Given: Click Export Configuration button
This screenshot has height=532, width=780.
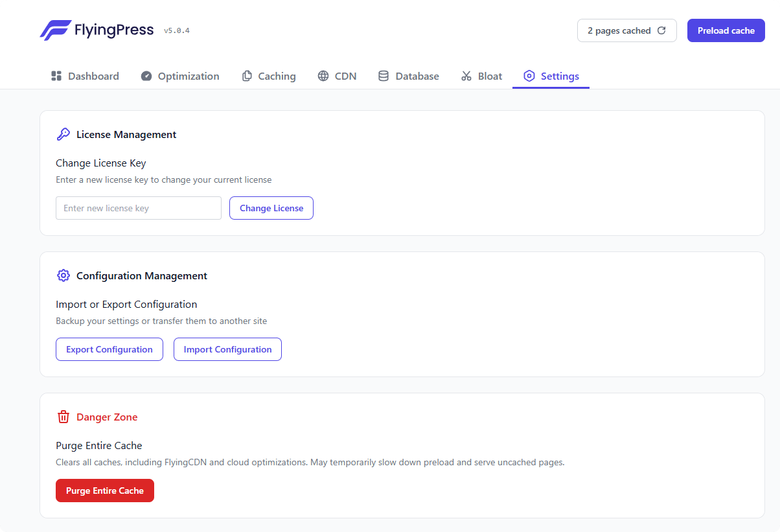Looking at the screenshot, I should pyautogui.click(x=109, y=349).
